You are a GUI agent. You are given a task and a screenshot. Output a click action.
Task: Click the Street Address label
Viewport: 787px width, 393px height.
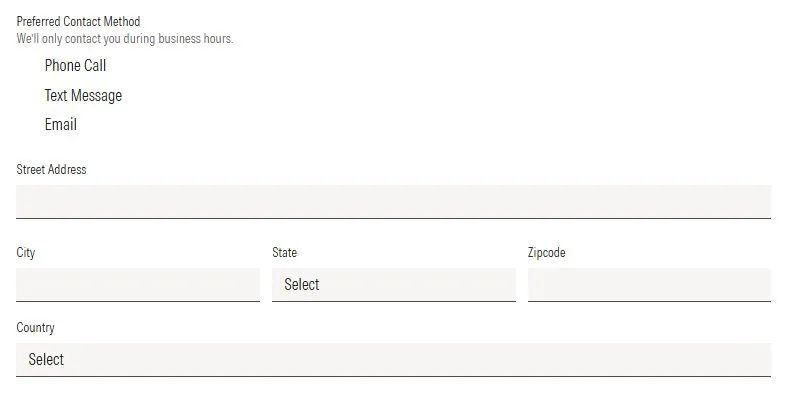(x=51, y=170)
